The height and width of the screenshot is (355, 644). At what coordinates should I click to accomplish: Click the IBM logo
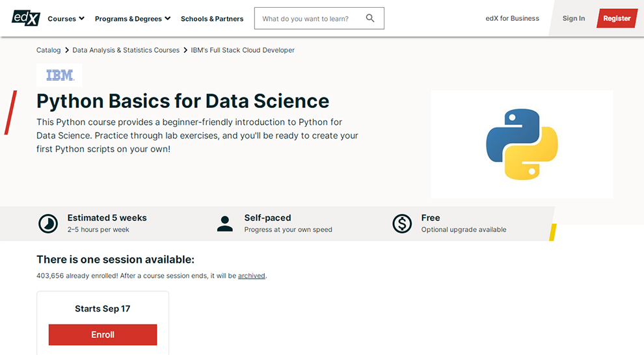60,75
